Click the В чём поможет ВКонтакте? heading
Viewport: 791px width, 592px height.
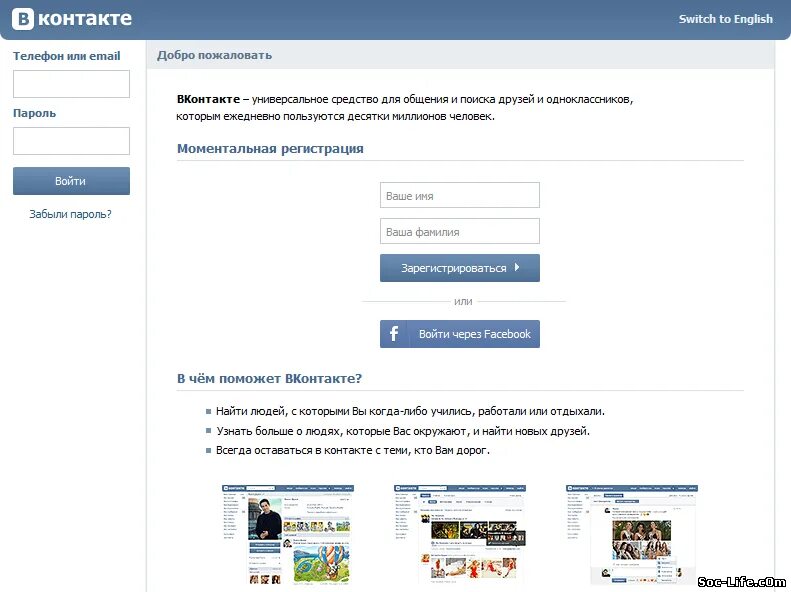269,379
